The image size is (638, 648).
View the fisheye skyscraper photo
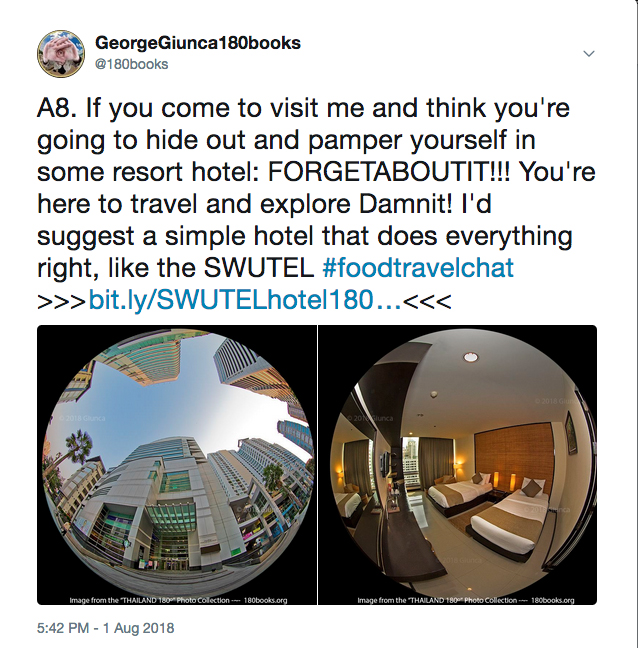click(x=177, y=465)
